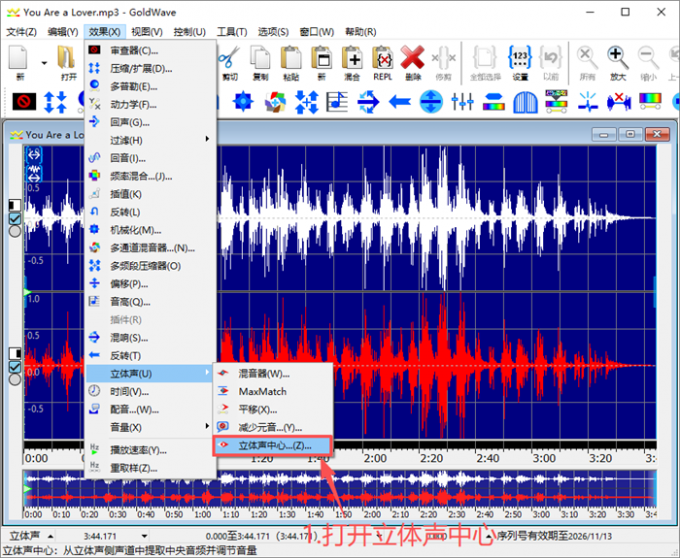Select 立体声中心...(Z)... in the submenu

click(x=272, y=445)
